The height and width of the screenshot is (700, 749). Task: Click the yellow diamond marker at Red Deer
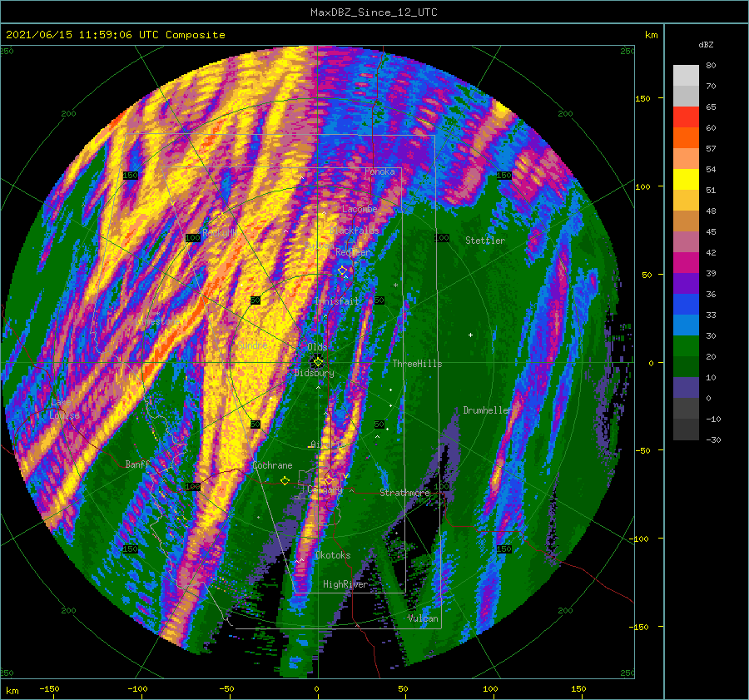(342, 271)
